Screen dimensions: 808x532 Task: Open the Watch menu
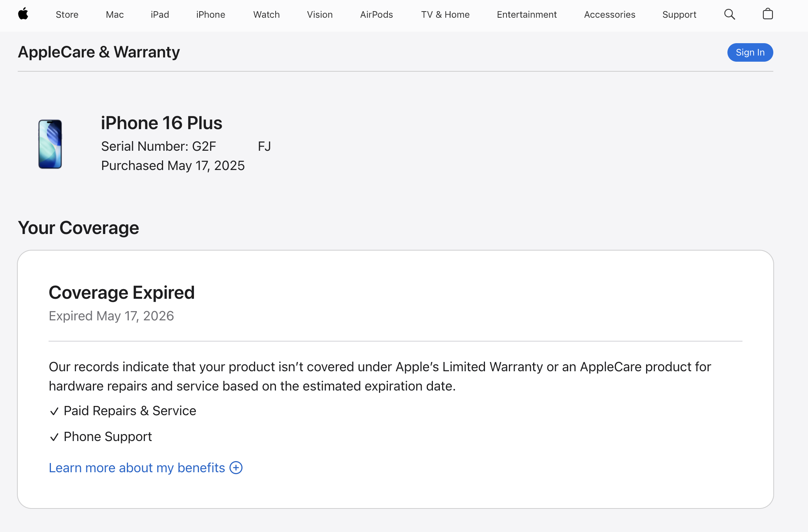pyautogui.click(x=266, y=15)
